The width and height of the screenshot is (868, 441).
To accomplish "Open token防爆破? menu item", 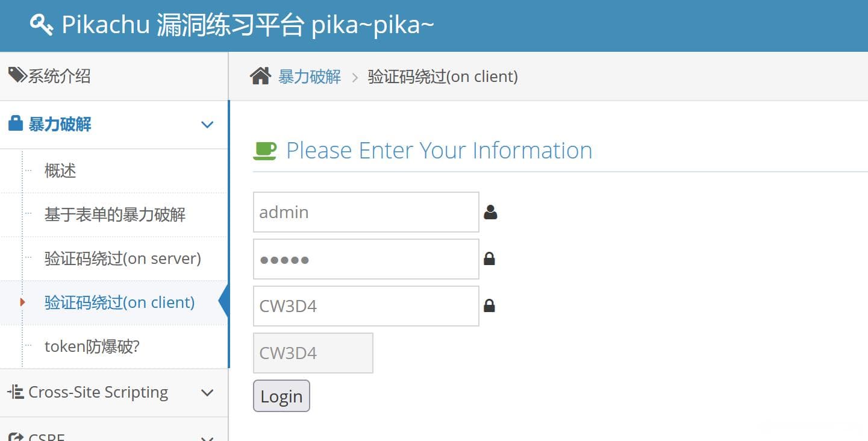I will [92, 346].
